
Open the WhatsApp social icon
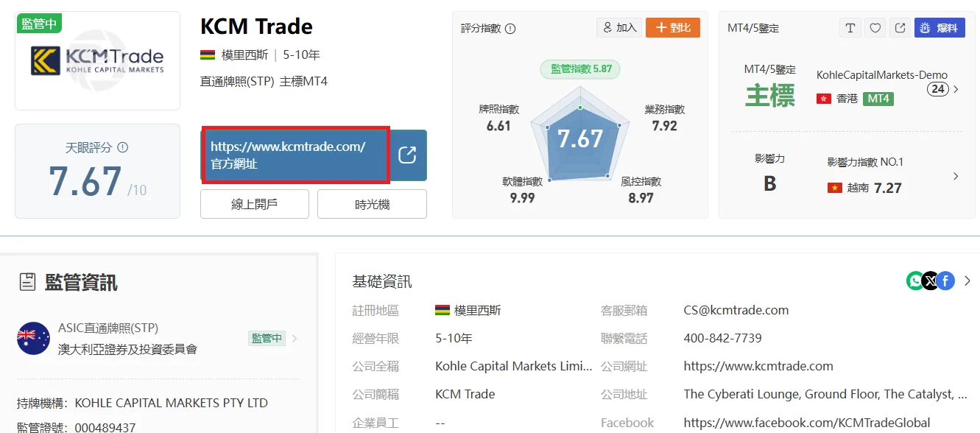pyautogui.click(x=914, y=281)
